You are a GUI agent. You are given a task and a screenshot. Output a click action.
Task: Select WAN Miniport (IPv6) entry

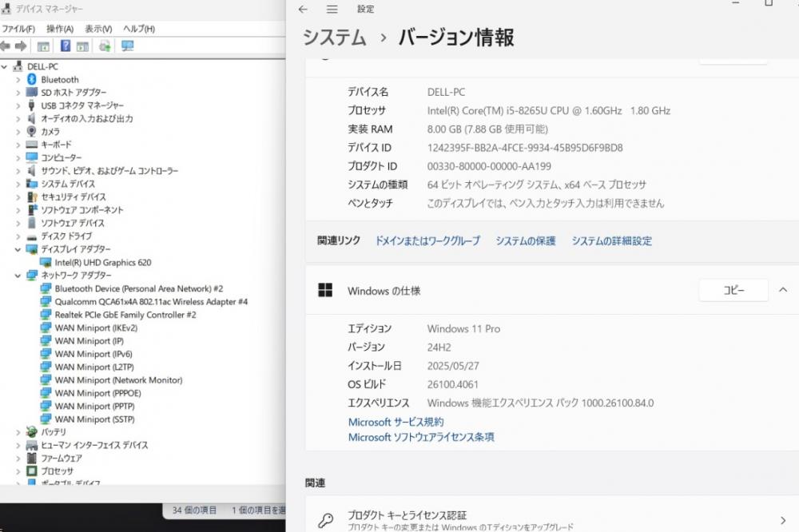pos(93,354)
